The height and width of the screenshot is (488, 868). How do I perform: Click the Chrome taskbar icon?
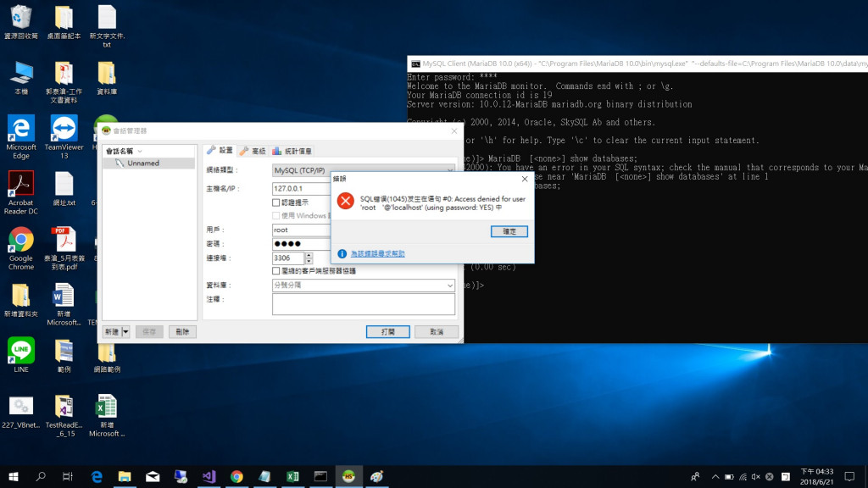[236, 476]
